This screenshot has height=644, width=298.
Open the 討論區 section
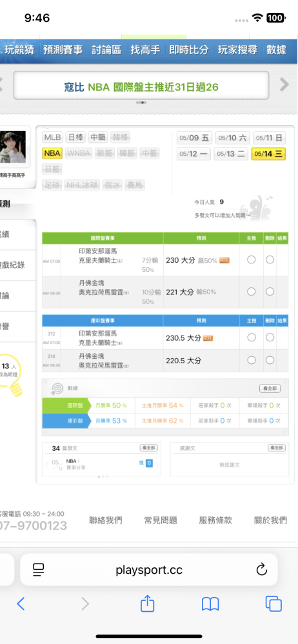[x=106, y=50]
